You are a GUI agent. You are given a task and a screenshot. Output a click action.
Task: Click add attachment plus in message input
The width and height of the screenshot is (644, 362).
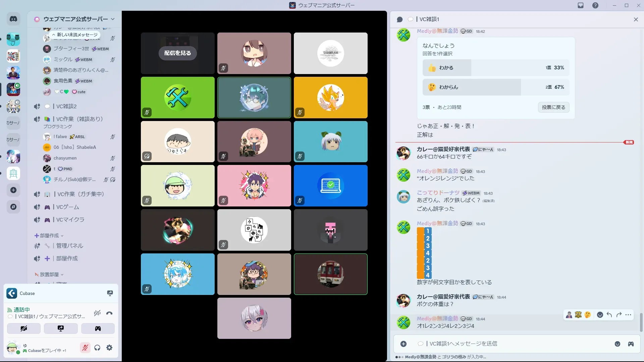[x=404, y=344]
